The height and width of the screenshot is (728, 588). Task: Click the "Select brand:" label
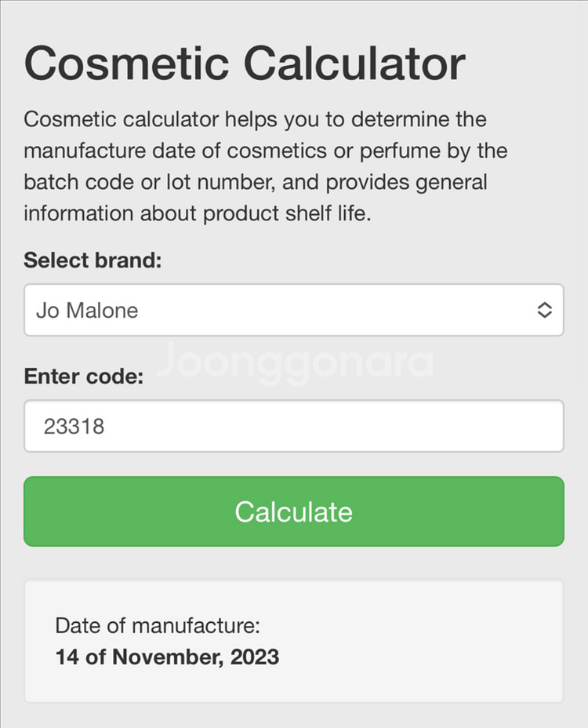pos(93,260)
